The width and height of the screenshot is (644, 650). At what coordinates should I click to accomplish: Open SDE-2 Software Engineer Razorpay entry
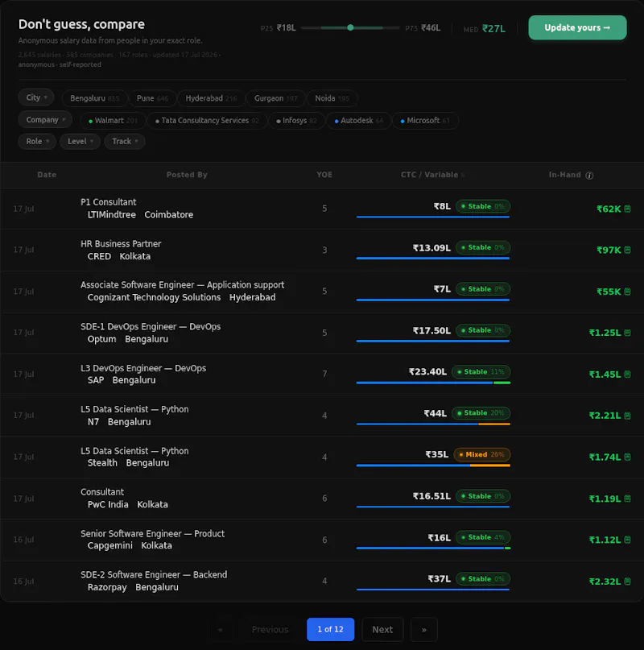321,582
